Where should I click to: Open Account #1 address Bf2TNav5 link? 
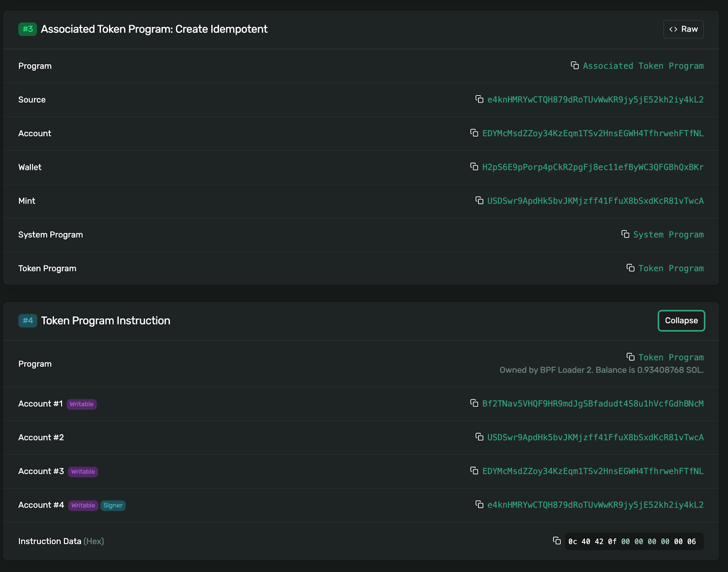592,403
